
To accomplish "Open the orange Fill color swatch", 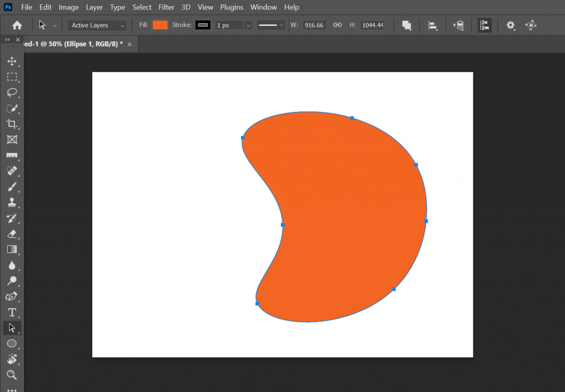I will coord(160,25).
